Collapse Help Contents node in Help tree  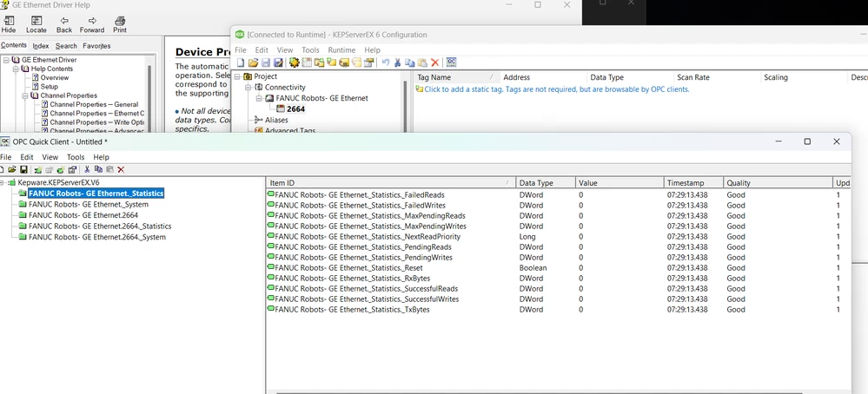tap(16, 69)
